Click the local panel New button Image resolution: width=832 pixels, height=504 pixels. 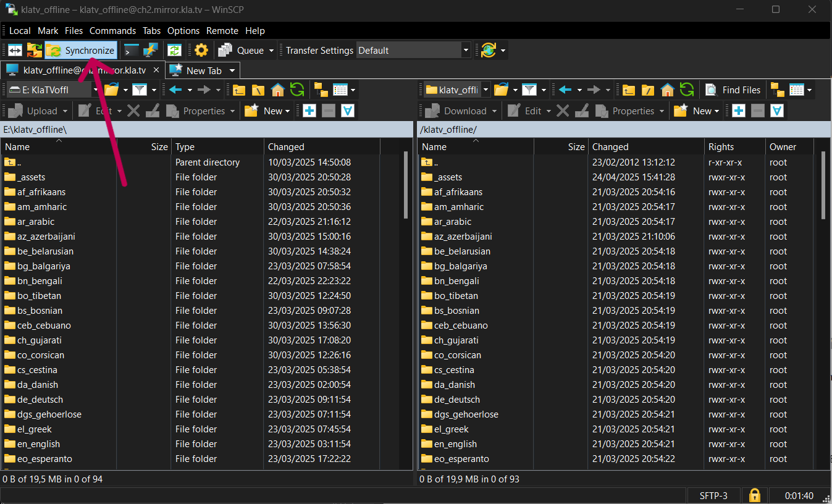tap(267, 111)
